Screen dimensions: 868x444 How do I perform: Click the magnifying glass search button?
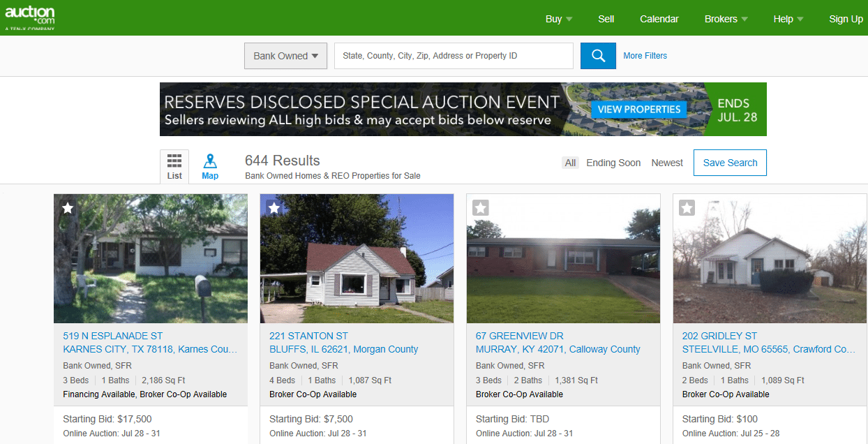pos(598,56)
